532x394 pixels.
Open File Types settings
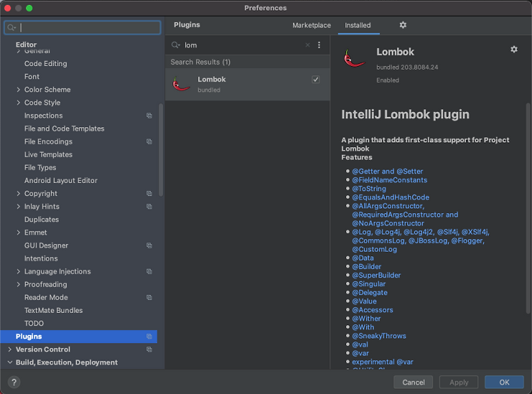tap(40, 168)
